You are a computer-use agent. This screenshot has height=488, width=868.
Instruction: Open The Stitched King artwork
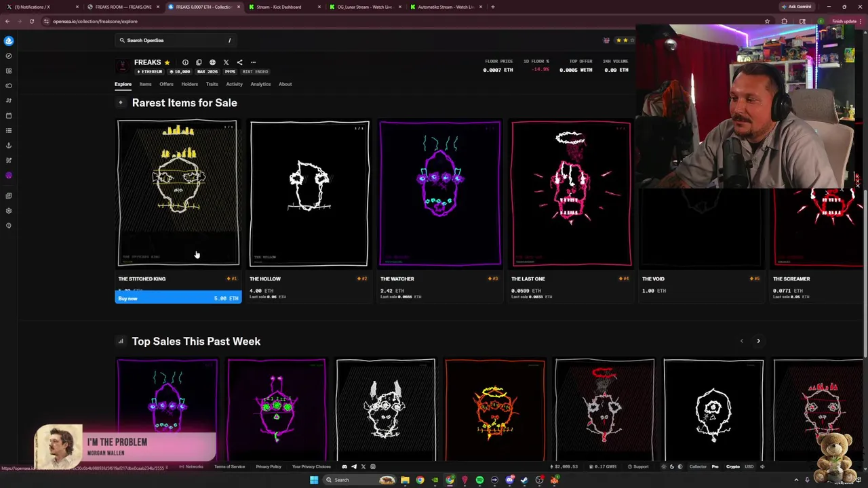click(x=178, y=193)
